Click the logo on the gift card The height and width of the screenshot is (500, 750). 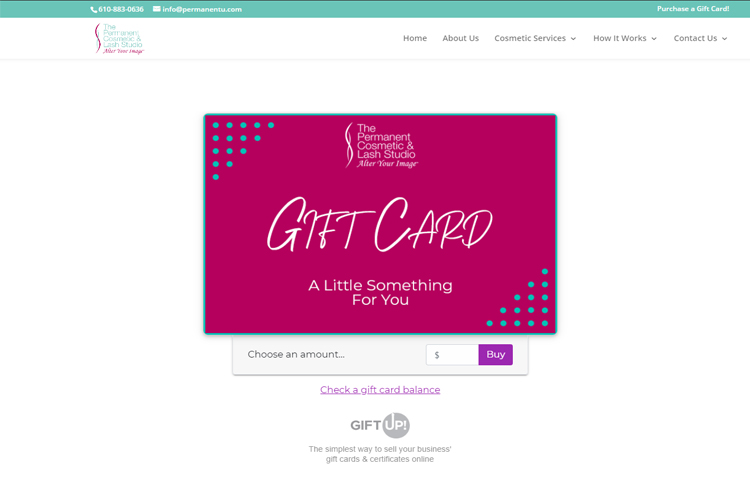(x=382, y=145)
